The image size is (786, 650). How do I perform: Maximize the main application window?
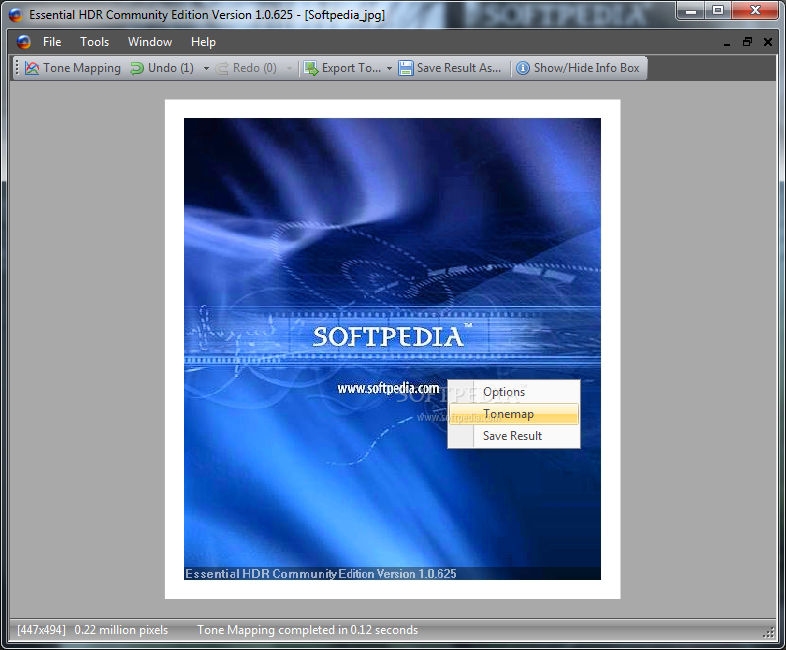tap(718, 11)
